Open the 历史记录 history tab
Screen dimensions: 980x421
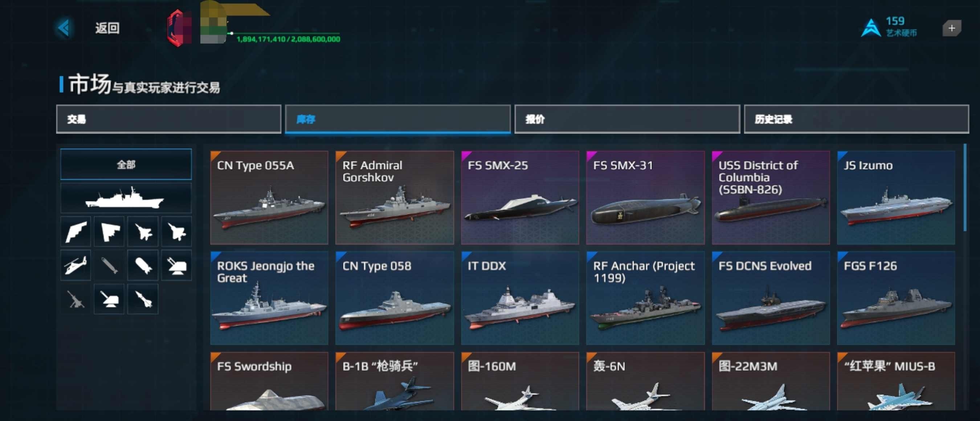click(856, 119)
